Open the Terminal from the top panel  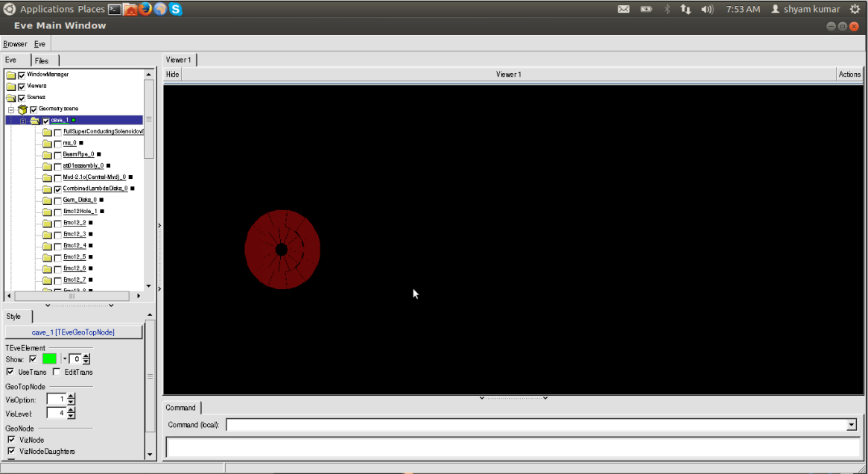[x=115, y=9]
